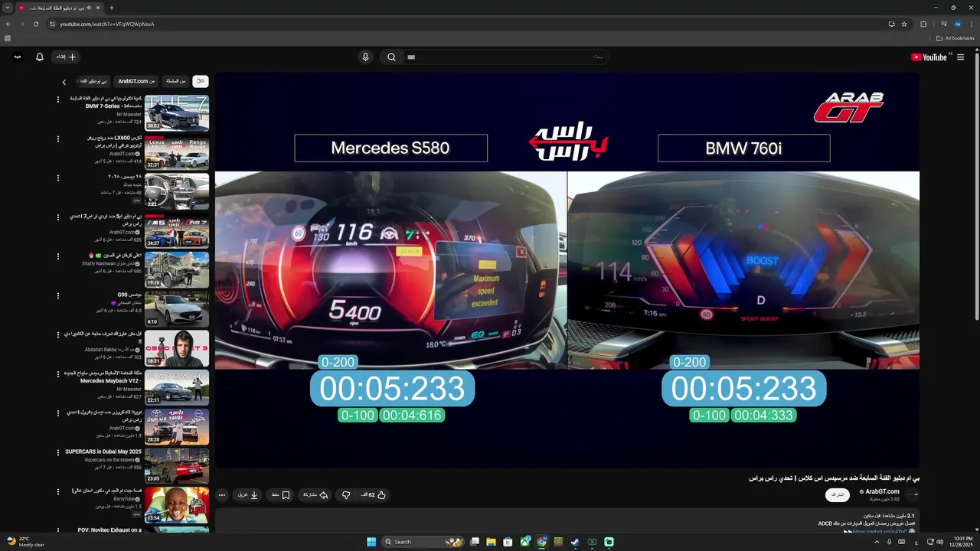Open the Osmo Pocket 3 video thumbnail
Image resolution: width=980 pixels, height=551 pixels.
tap(177, 347)
